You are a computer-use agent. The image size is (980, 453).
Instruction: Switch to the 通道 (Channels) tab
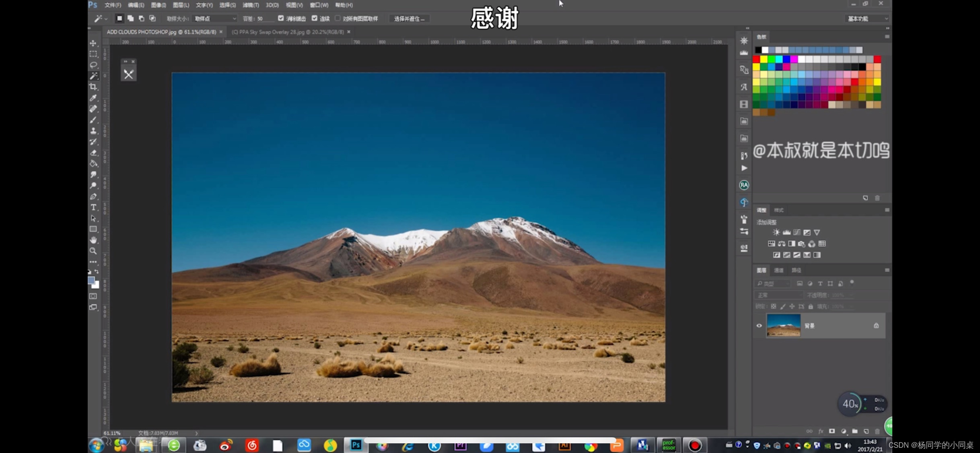pos(779,270)
